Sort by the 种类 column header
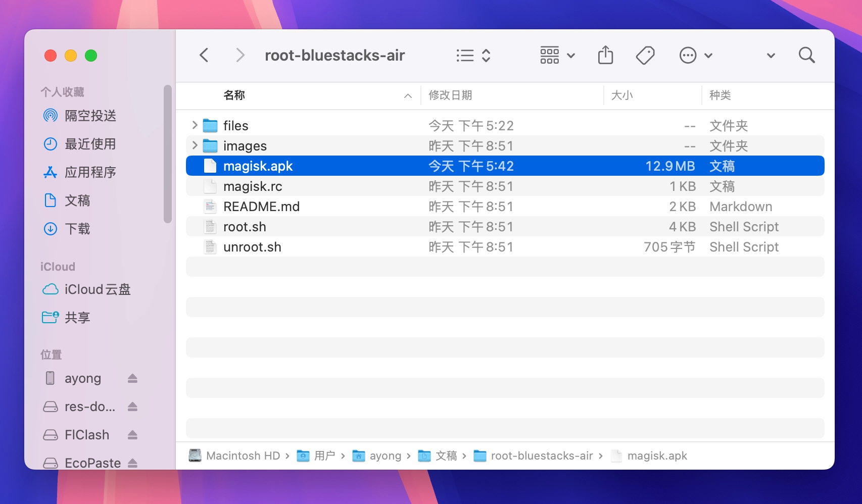The height and width of the screenshot is (504, 862). click(x=720, y=95)
